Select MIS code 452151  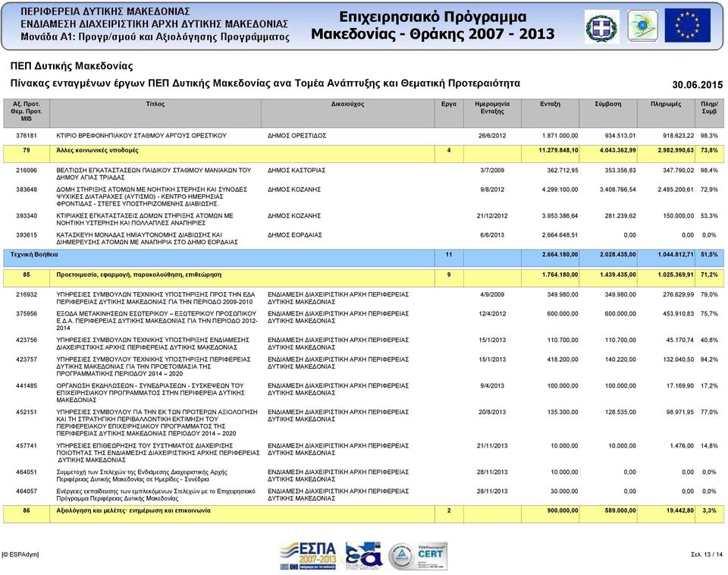click(27, 412)
